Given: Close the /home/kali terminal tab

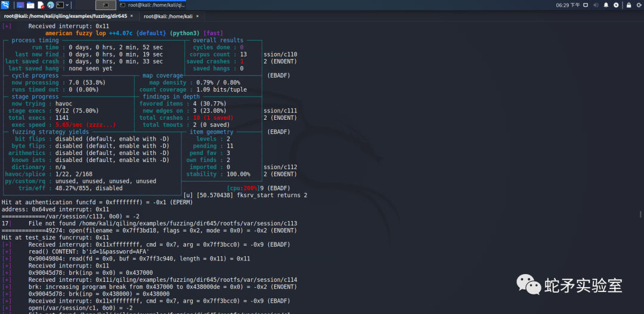Looking at the screenshot, I should tap(197, 16).
